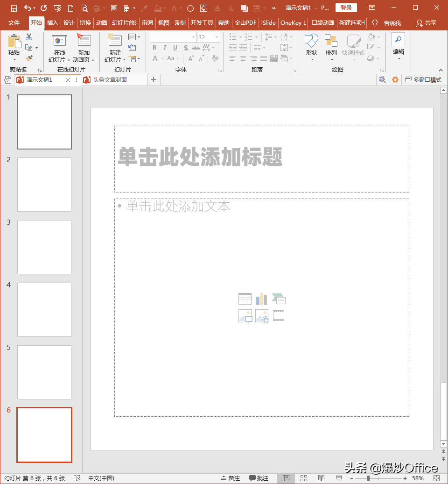
Task: Insert table via placeholder icon
Action: pos(245,299)
